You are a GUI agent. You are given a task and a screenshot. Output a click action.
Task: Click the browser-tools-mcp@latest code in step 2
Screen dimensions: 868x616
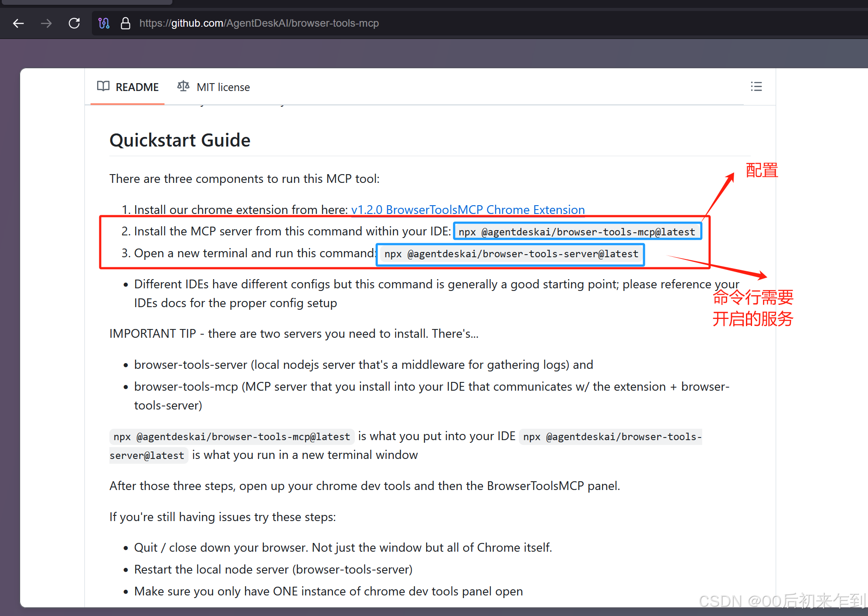(577, 232)
